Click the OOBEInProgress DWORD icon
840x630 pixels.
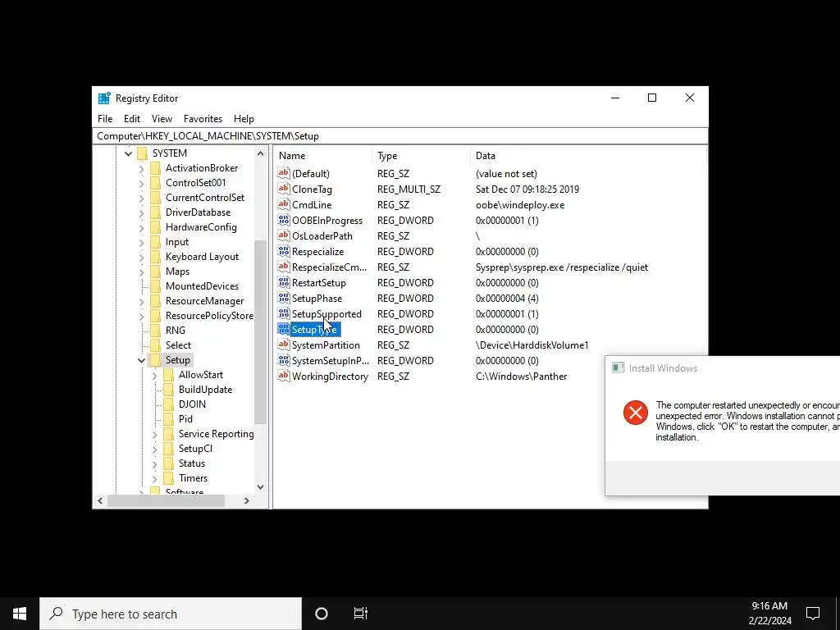(x=283, y=220)
